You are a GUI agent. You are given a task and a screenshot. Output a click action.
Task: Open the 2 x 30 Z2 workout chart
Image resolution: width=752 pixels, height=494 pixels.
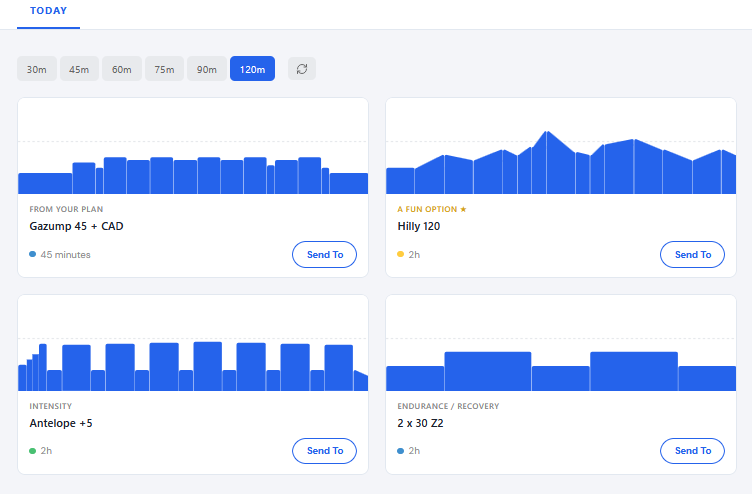tap(561, 343)
